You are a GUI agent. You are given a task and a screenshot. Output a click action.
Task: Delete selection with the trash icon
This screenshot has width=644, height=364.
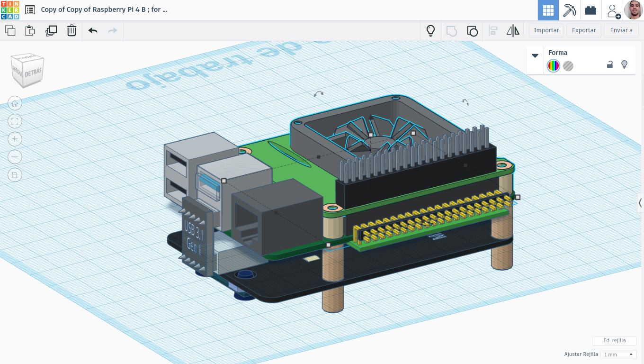[72, 31]
